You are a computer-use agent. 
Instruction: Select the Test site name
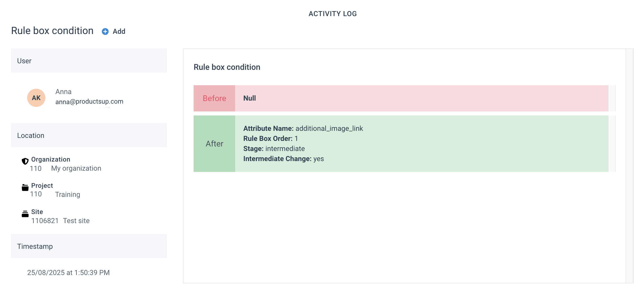click(x=76, y=221)
